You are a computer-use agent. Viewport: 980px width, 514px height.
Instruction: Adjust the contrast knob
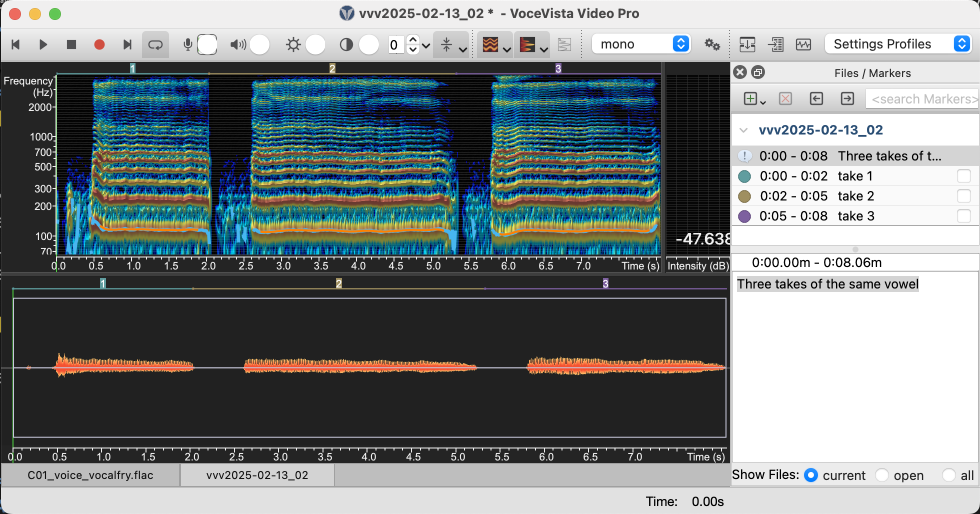pyautogui.click(x=369, y=44)
